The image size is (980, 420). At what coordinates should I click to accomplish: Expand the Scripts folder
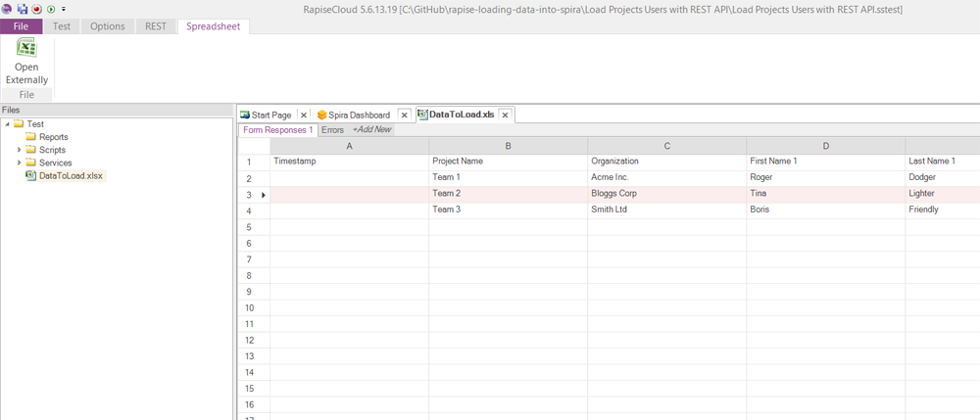(19, 150)
